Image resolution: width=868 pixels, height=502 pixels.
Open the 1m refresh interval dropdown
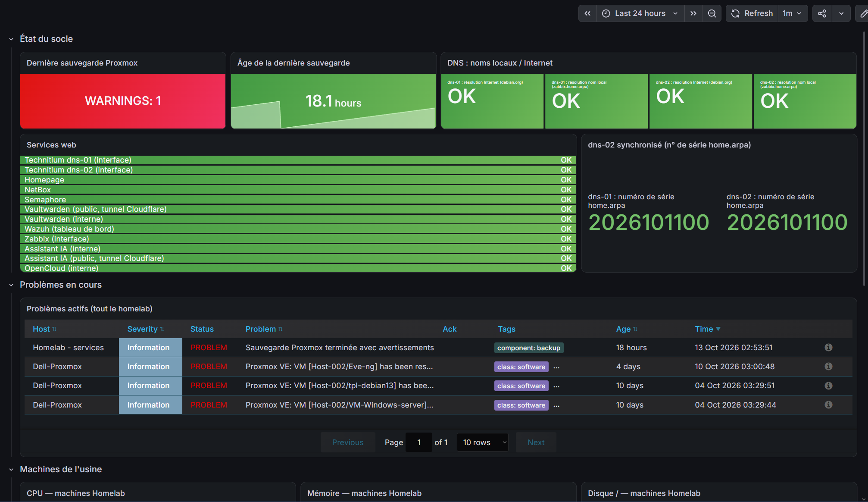pyautogui.click(x=793, y=13)
